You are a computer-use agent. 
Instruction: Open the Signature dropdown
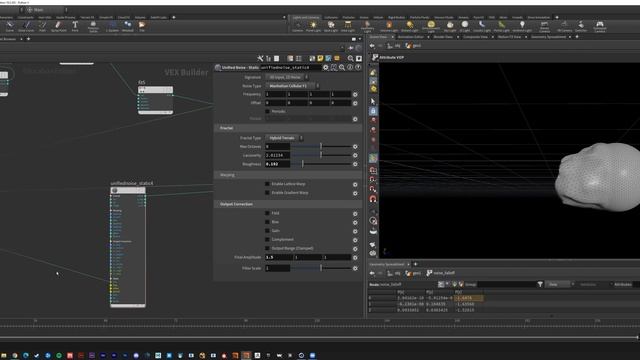287,77
